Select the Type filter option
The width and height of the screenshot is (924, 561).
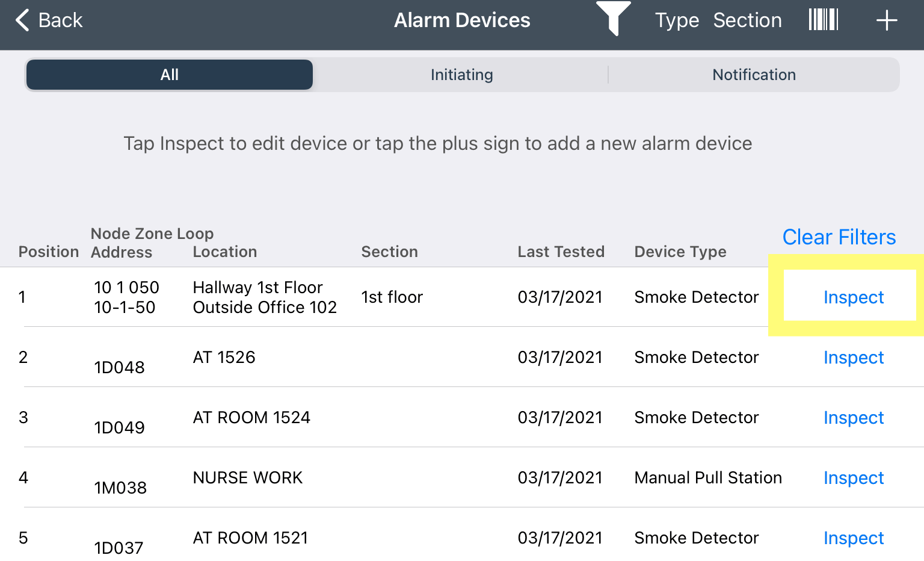(x=676, y=20)
